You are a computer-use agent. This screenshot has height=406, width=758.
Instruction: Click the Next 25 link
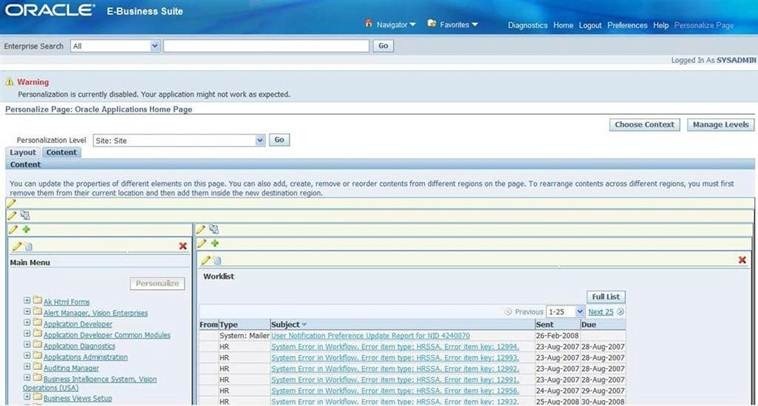pyautogui.click(x=601, y=312)
